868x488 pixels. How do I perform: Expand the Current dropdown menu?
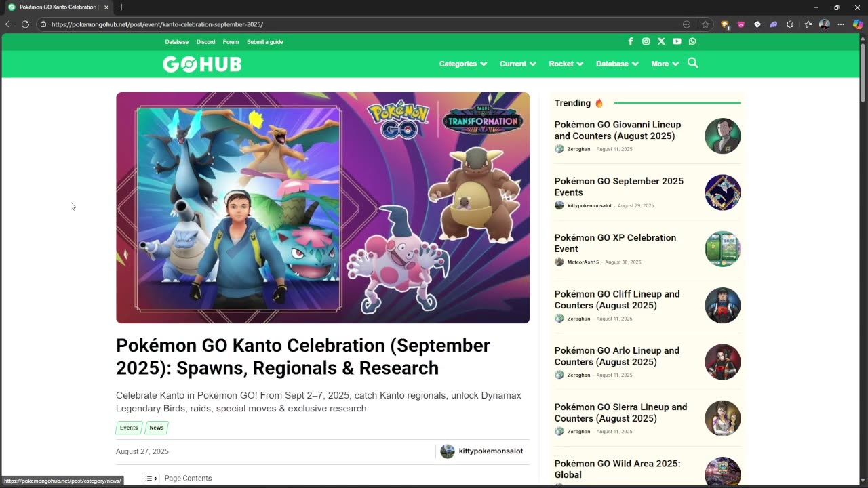pos(518,64)
